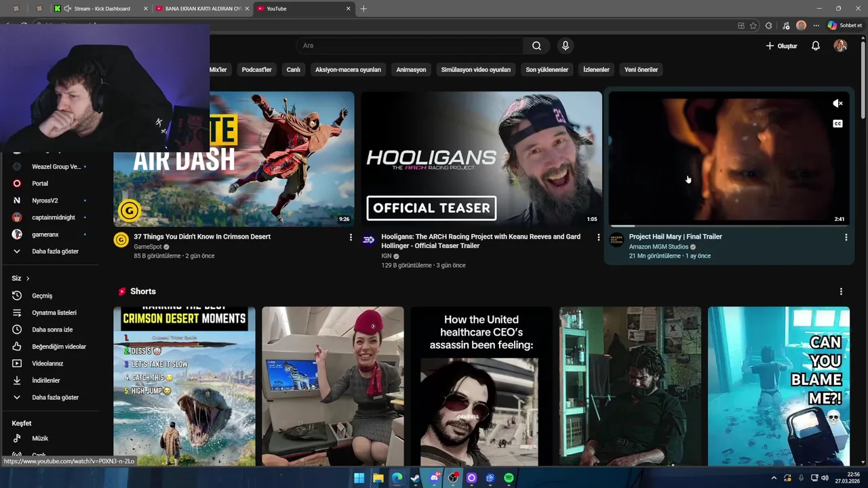The image size is (868, 488).
Task: Open İndirilenler downloads in sidebar
Action: (46, 380)
